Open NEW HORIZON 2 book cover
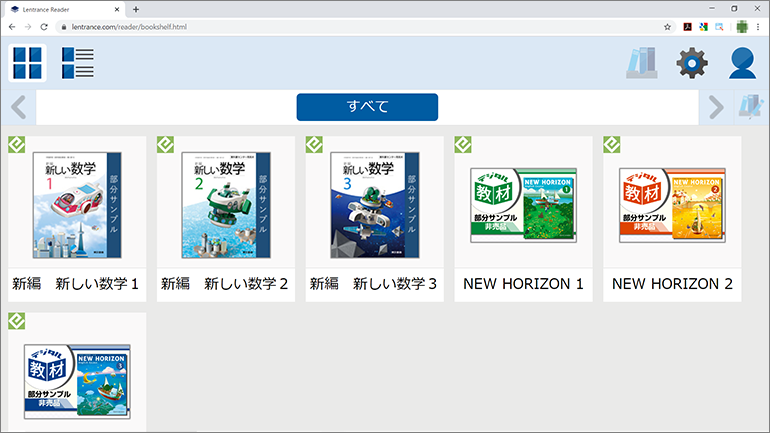 click(672, 205)
